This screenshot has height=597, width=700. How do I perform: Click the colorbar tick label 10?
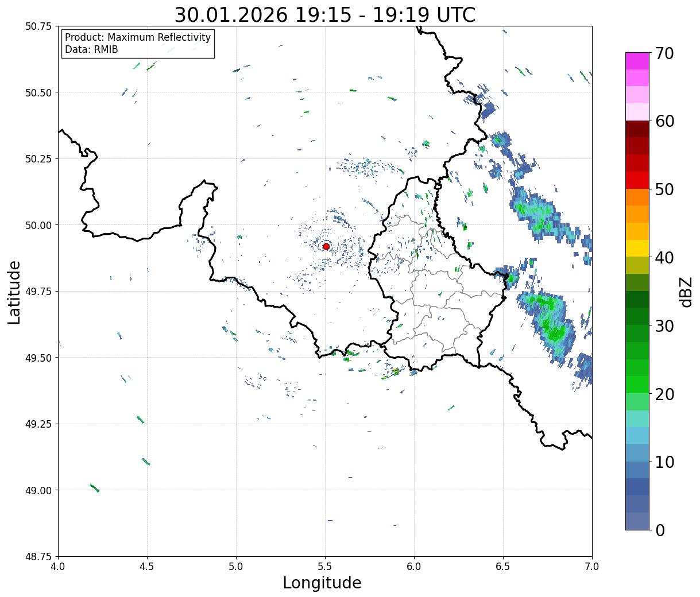tap(664, 462)
